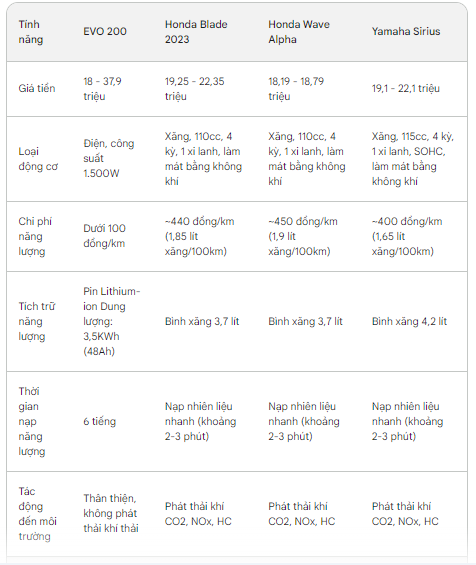The width and height of the screenshot is (476, 565).
Task: Select the Honda Blade 2023 column header
Action: [x=196, y=32]
